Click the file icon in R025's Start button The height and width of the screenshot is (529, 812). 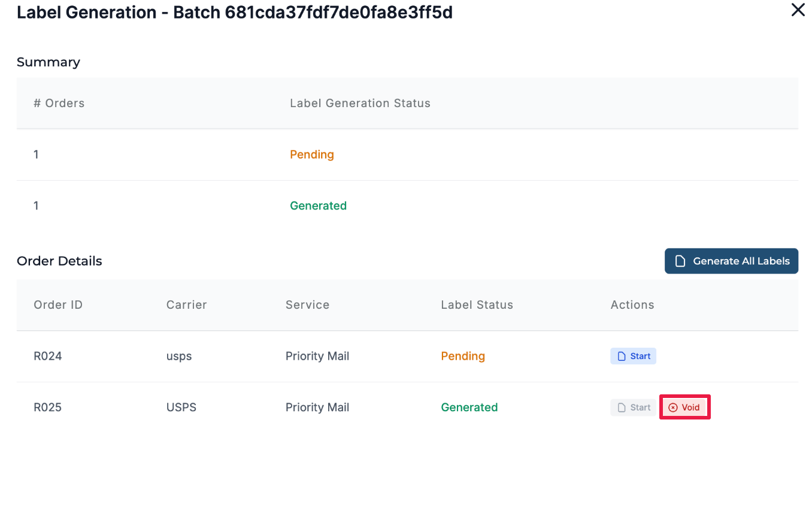tap(622, 408)
